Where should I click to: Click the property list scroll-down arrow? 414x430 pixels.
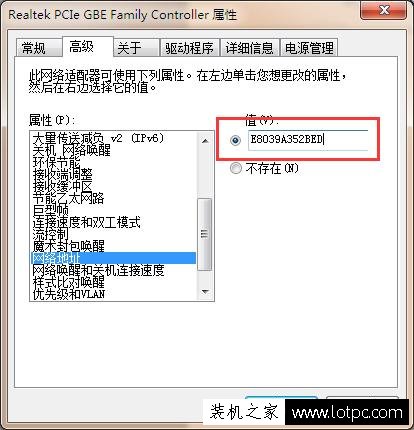click(205, 292)
